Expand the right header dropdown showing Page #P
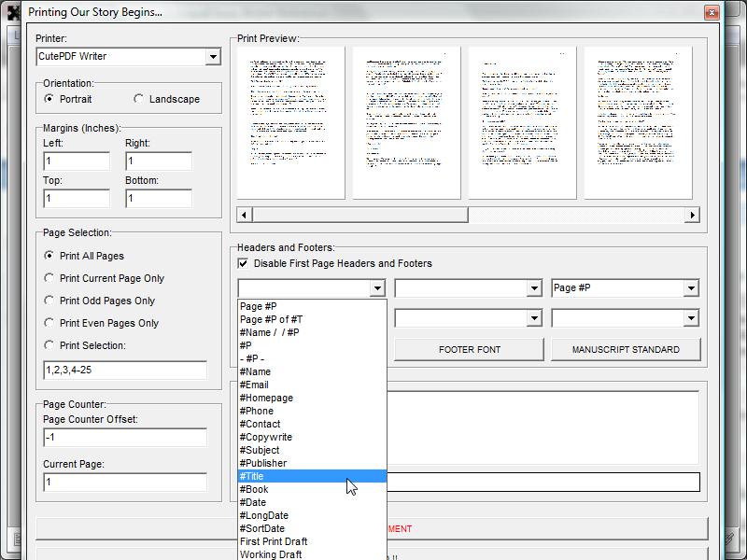The height and width of the screenshot is (560, 747). [x=691, y=288]
